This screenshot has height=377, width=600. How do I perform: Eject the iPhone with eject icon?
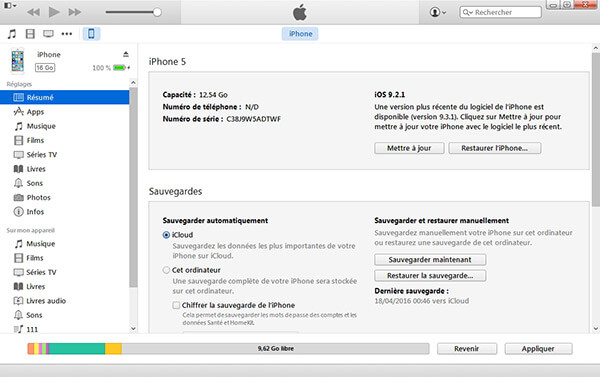[126, 54]
